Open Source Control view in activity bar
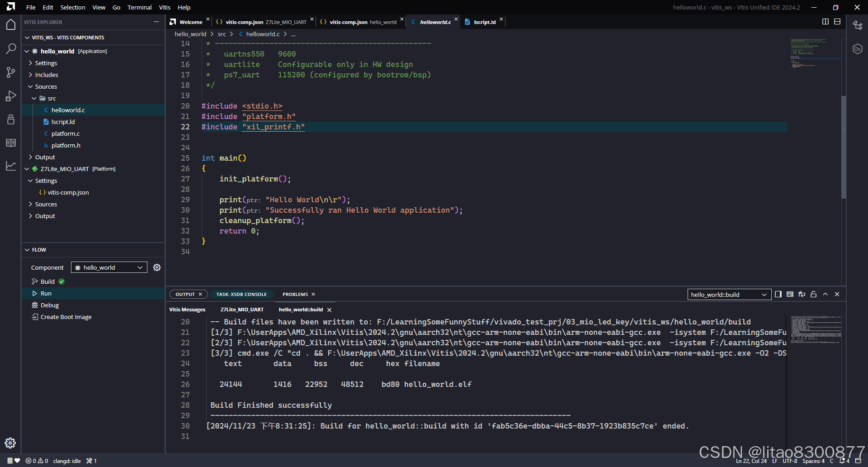Image resolution: width=868 pixels, height=467 pixels. click(11, 72)
